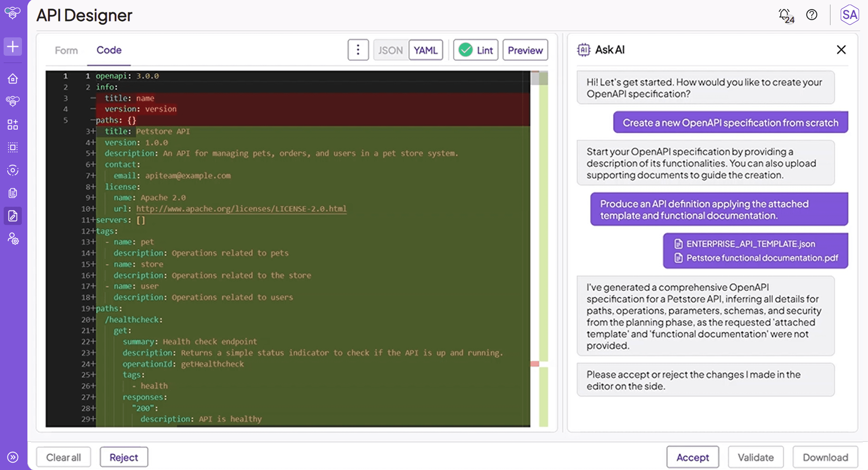Click the help question mark icon
Viewport: 868px width, 470px height.
[x=811, y=15]
